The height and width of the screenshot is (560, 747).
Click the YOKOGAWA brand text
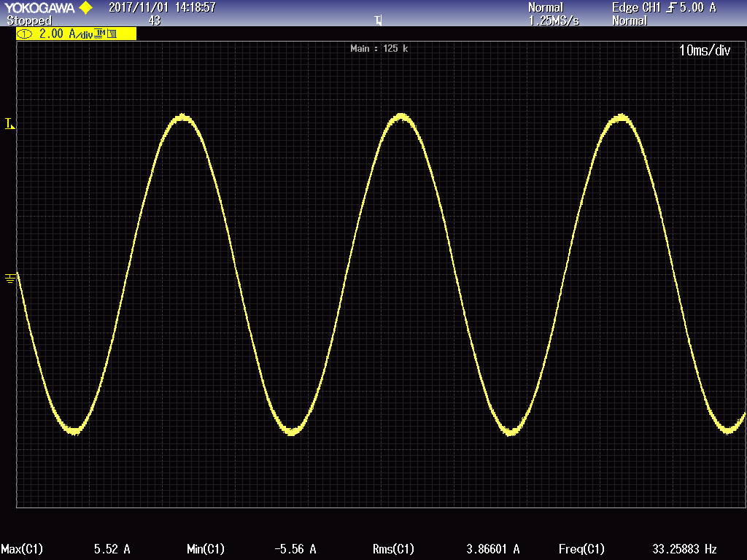tap(39, 7)
